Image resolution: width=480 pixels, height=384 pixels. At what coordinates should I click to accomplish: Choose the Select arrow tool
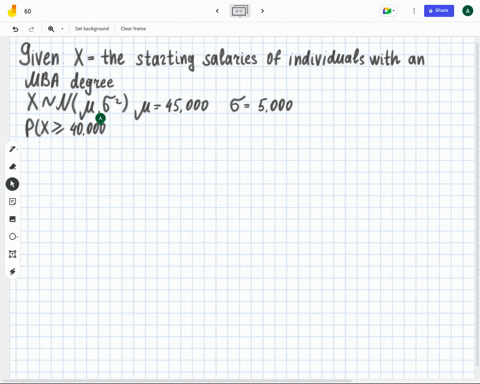click(x=12, y=184)
